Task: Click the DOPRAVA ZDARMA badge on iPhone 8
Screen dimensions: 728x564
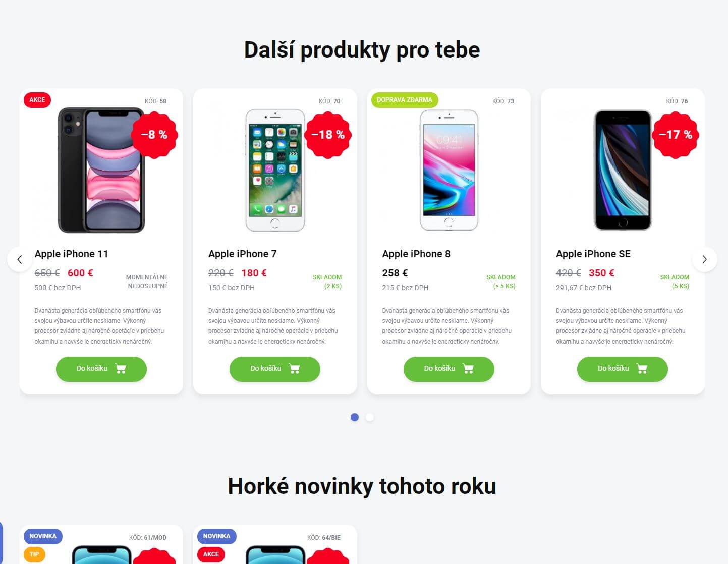Action: coord(405,100)
